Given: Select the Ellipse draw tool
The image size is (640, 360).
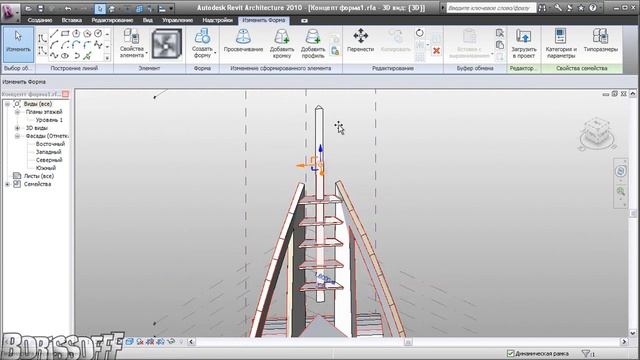Looking at the screenshot, I should pyautogui.click(x=65, y=56).
